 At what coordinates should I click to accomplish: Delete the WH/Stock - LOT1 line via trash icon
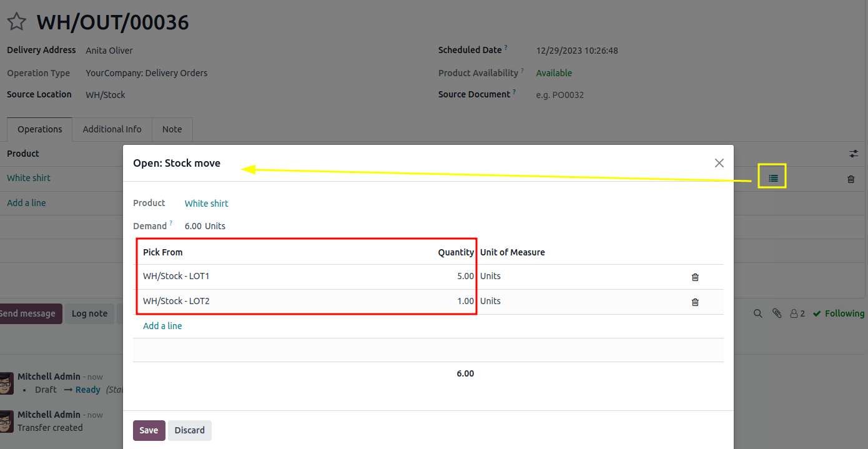[x=695, y=277]
